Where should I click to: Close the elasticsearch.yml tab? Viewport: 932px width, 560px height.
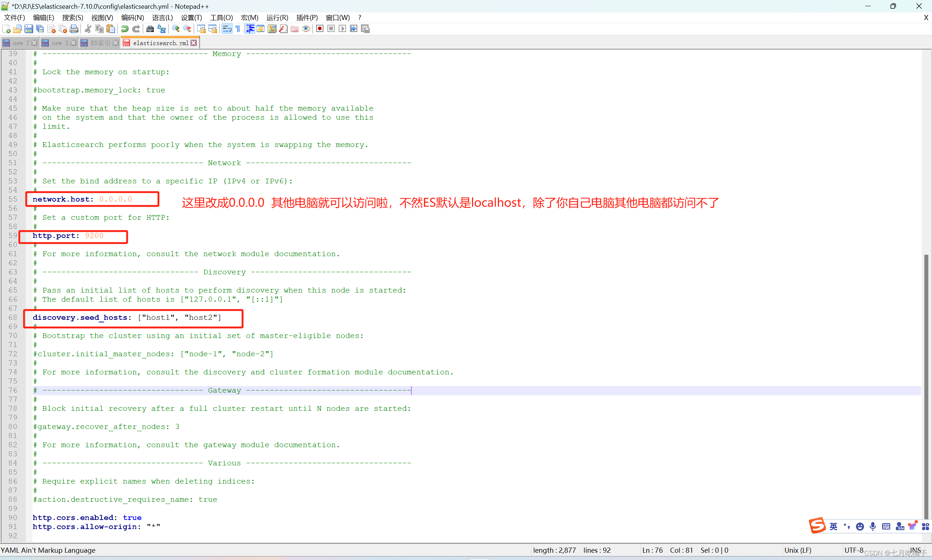tap(194, 43)
